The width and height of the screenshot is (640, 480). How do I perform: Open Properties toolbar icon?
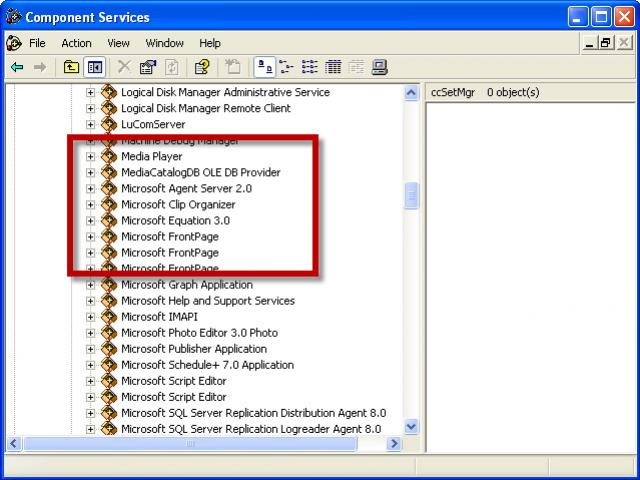tap(148, 67)
